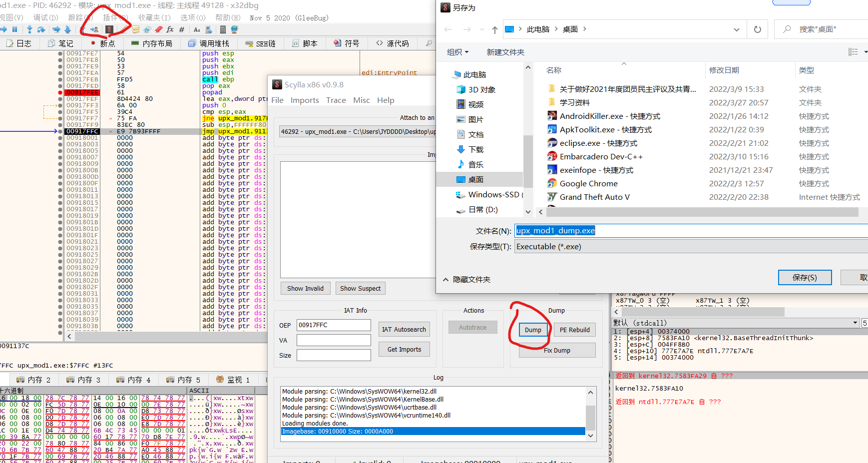Pause execution with the pause icon
868x463 pixels.
click(x=14, y=29)
